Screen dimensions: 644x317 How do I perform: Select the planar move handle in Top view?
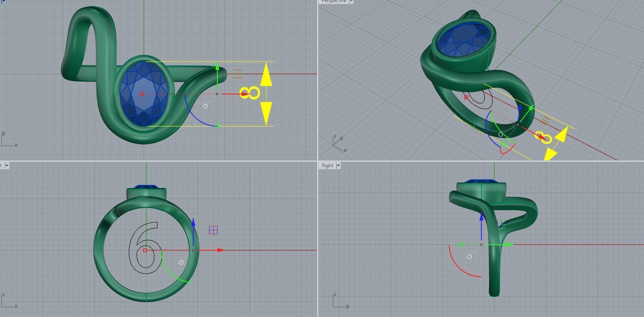[237, 74]
